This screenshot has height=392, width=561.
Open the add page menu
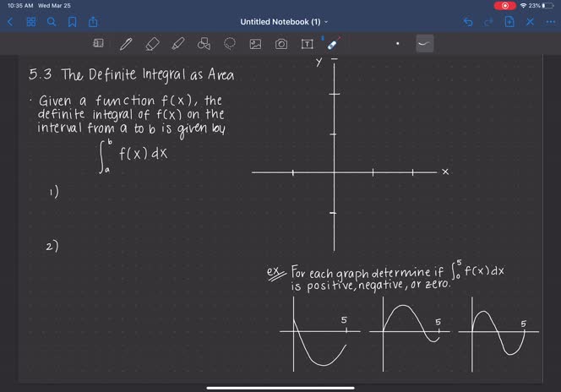click(509, 21)
